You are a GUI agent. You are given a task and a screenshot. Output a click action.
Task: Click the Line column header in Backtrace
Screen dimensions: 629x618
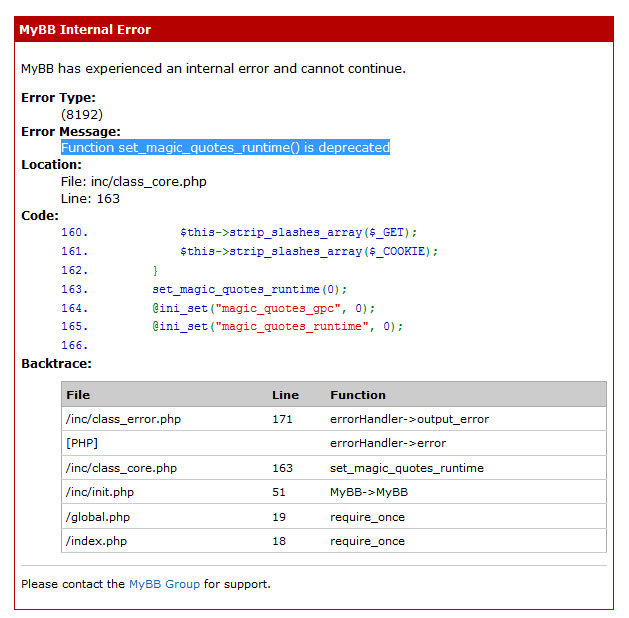click(285, 395)
